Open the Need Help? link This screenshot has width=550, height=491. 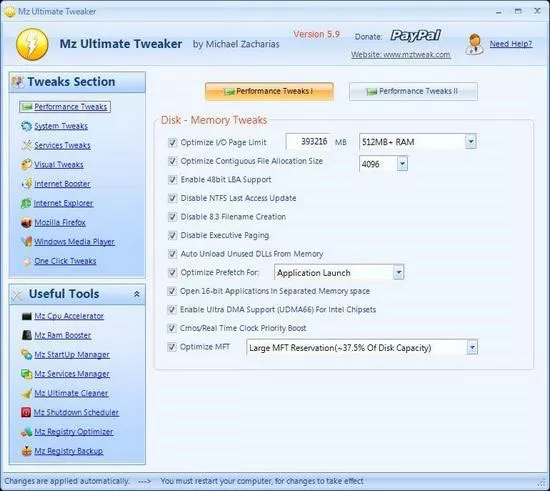coord(511,44)
